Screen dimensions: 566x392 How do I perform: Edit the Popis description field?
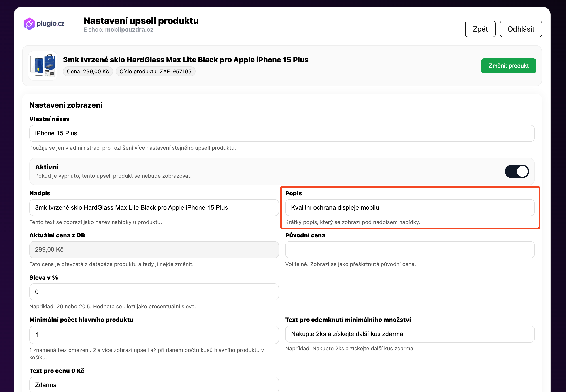coord(410,208)
